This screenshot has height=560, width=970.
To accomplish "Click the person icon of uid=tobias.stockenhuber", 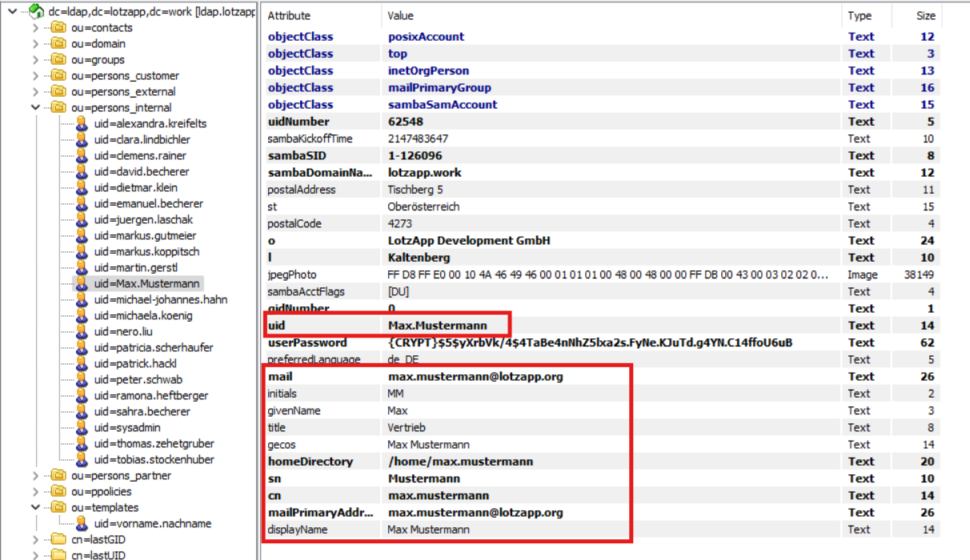I will coord(82,460).
